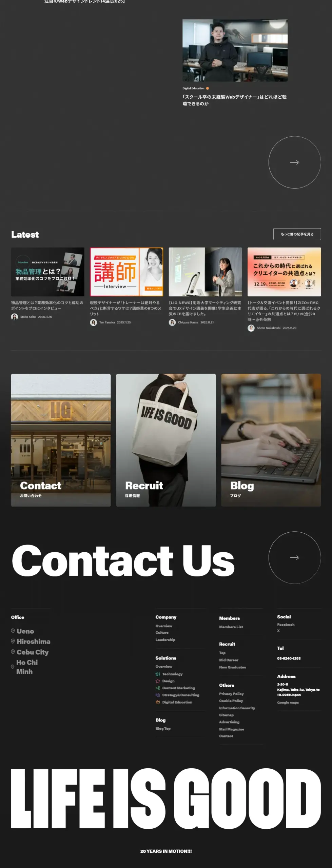Open the Blog keyboard card

(271, 440)
